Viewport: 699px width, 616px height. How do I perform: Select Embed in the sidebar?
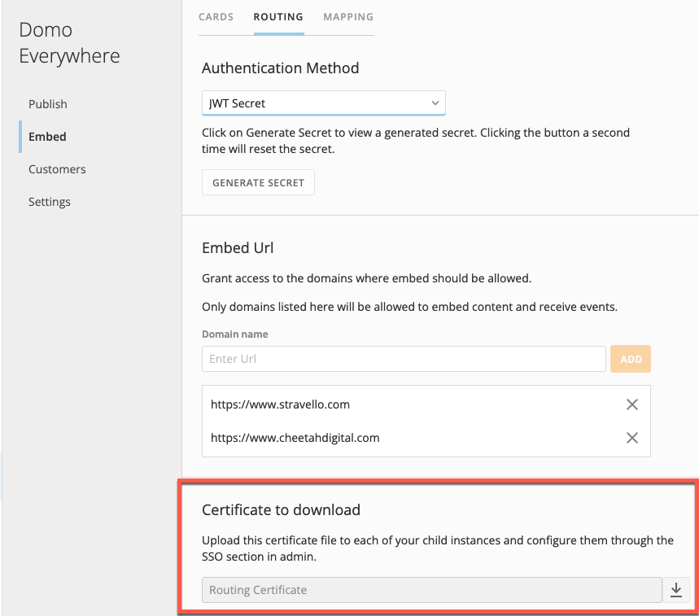(x=47, y=137)
